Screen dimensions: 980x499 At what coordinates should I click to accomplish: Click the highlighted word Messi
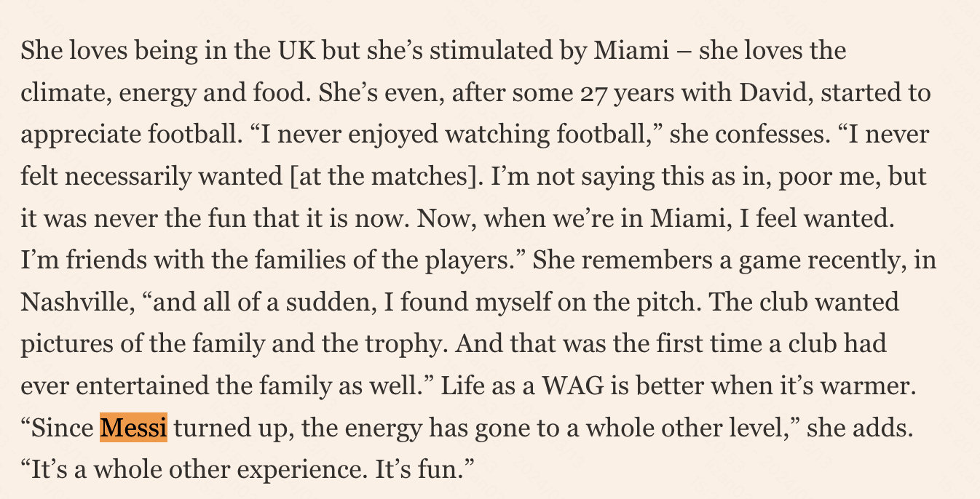(x=134, y=428)
